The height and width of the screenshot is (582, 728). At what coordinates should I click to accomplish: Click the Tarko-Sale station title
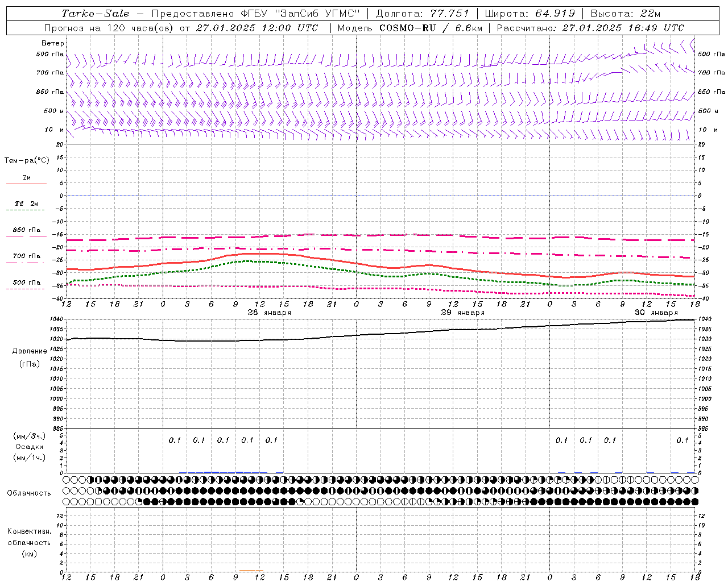[x=95, y=14]
